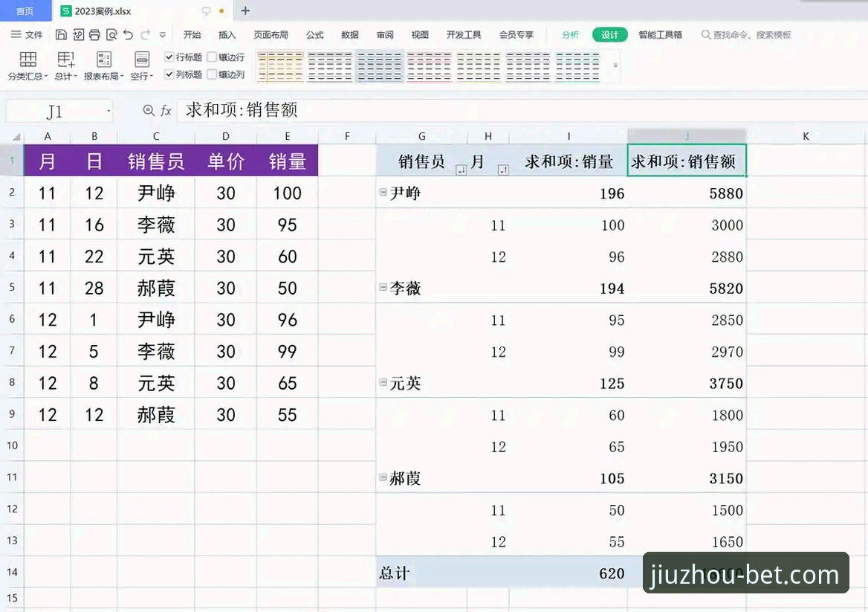Click the export to PDF icon

coord(78,35)
